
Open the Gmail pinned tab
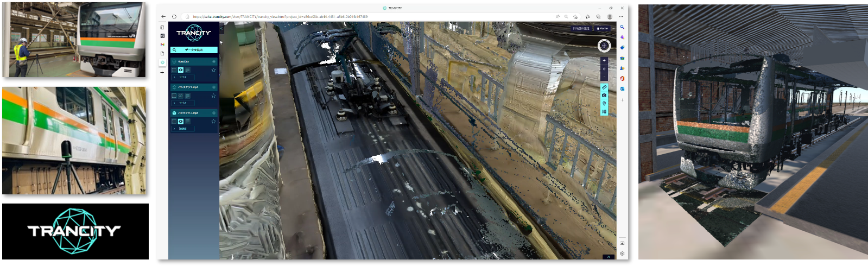(162, 45)
